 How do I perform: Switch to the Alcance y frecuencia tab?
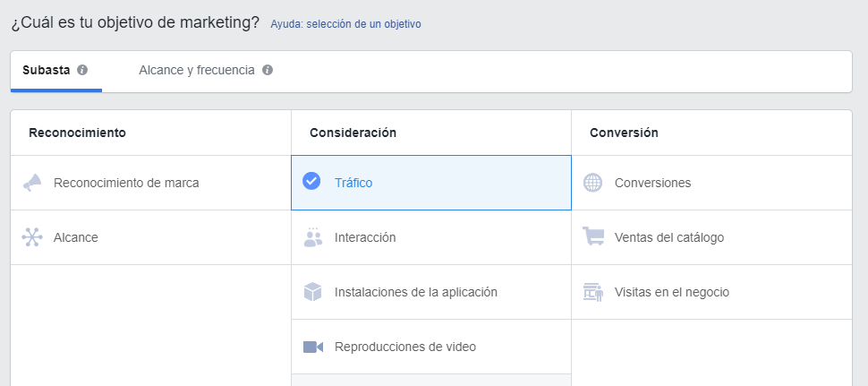pyautogui.click(x=197, y=71)
